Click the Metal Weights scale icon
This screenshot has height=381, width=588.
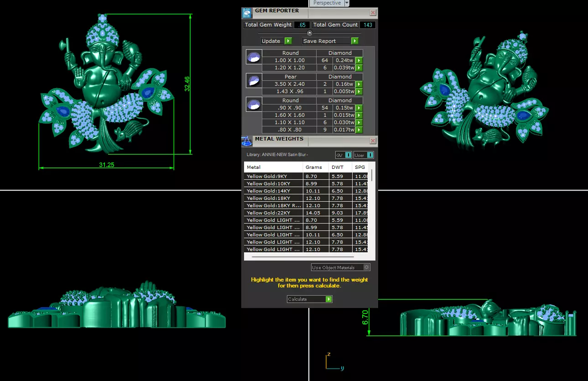247,141
